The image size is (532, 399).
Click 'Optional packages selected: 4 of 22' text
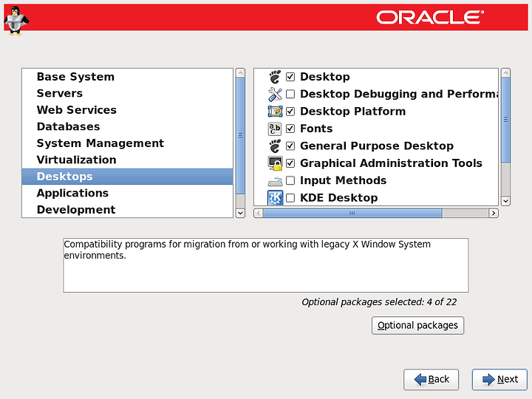(379, 302)
